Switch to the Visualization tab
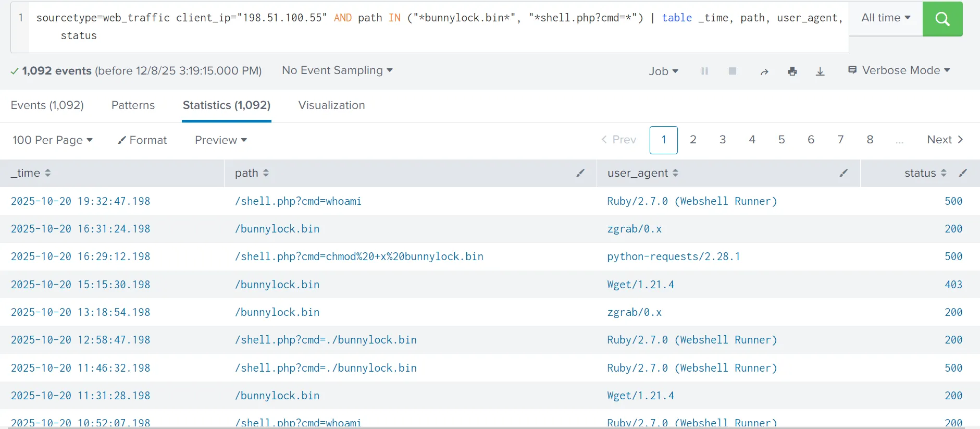This screenshot has width=980, height=429. click(331, 105)
